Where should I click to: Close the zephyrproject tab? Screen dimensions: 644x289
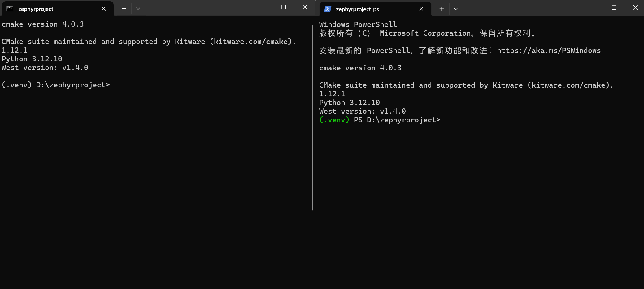(104, 9)
